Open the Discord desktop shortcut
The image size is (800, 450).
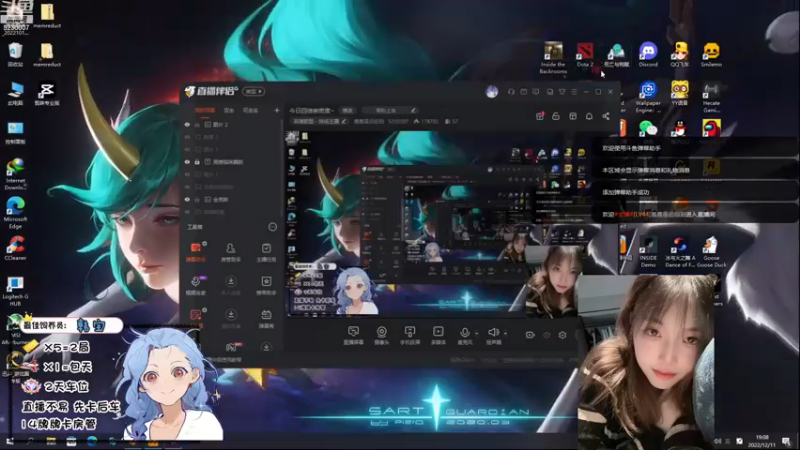648,55
